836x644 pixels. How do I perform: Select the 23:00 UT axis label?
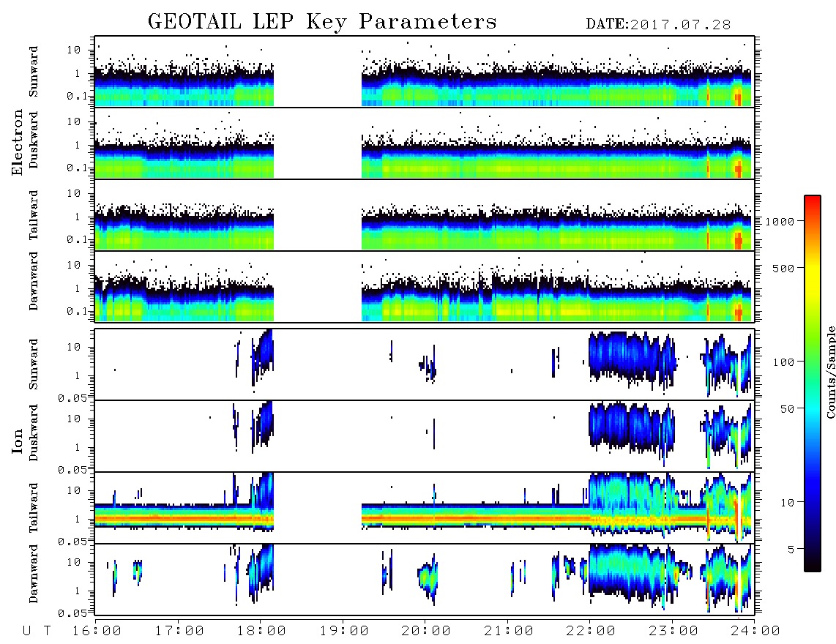tap(673, 632)
